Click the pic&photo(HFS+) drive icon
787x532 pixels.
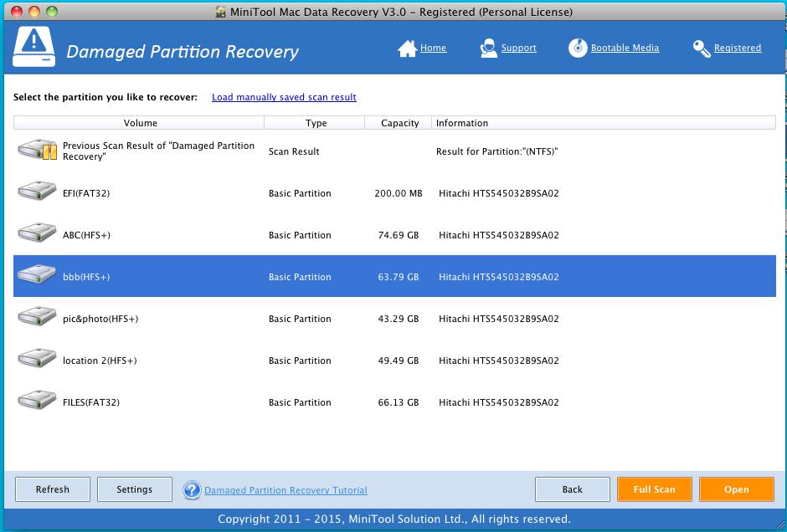(37, 317)
